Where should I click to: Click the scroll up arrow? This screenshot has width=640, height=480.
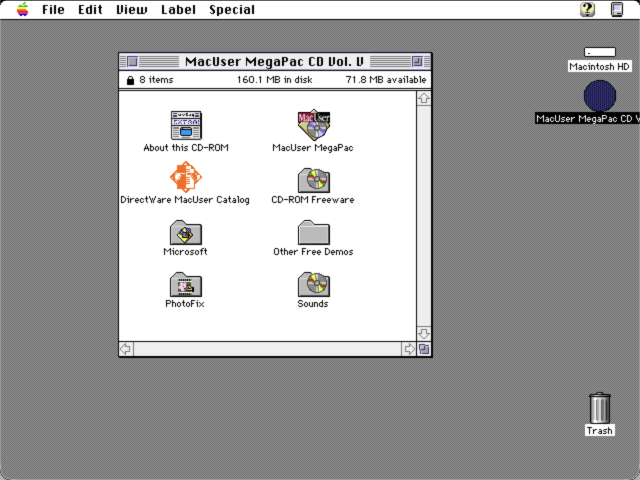424,98
